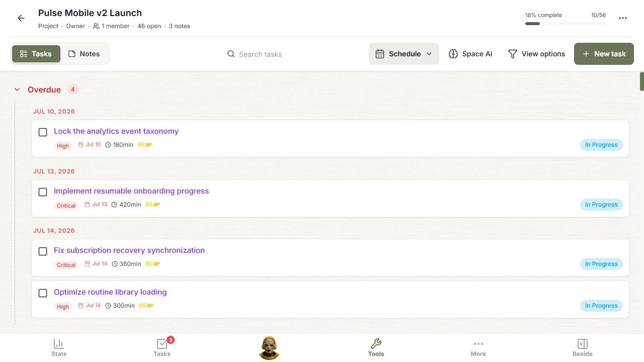644x362 pixels.
Task: Open the Schedule dropdown
Action: coord(404,54)
